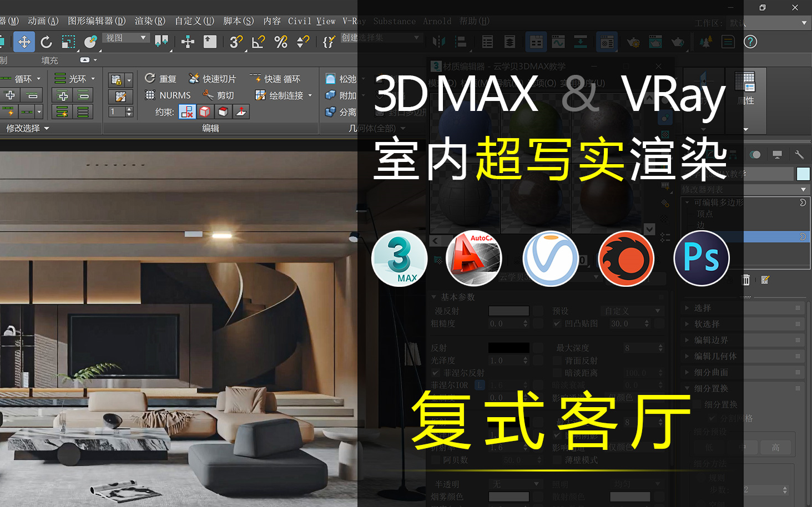Open the Layer Explorer icon
The height and width of the screenshot is (507, 812).
[x=510, y=42]
